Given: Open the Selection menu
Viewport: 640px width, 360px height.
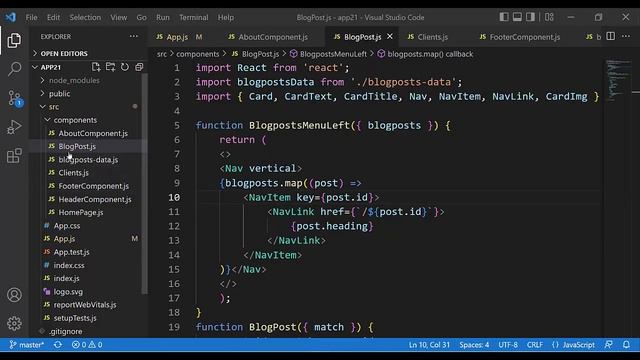Looking at the screenshot, I should [85, 17].
